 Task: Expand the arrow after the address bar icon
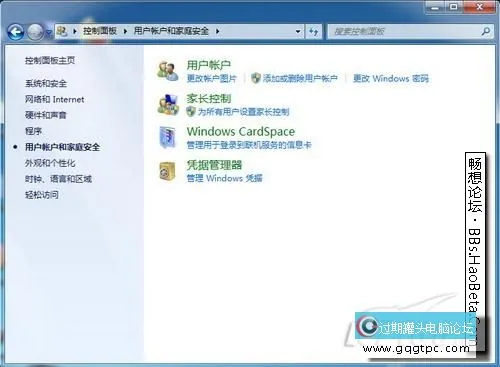[75, 31]
